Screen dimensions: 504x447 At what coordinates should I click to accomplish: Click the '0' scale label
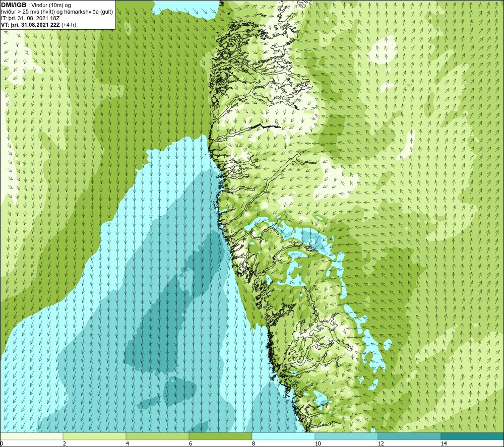coord(2,443)
